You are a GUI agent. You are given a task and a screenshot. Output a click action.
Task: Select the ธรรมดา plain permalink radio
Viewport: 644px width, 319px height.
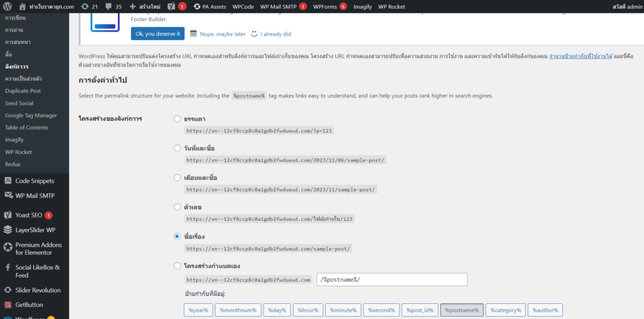point(177,119)
